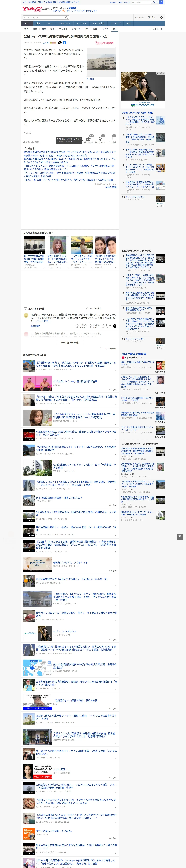Share the article on X
This screenshot has width=186, height=868.
tap(60, 43)
